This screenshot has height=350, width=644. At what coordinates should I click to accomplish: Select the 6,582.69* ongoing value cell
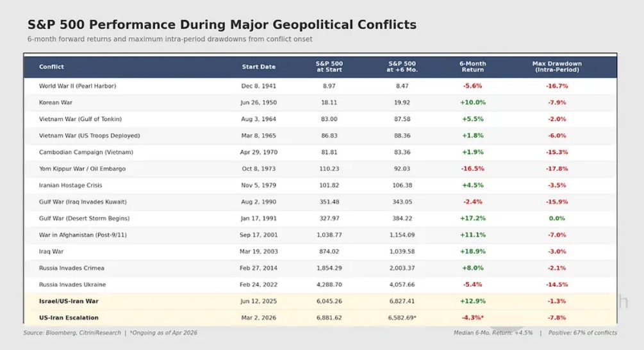pyautogui.click(x=402, y=318)
